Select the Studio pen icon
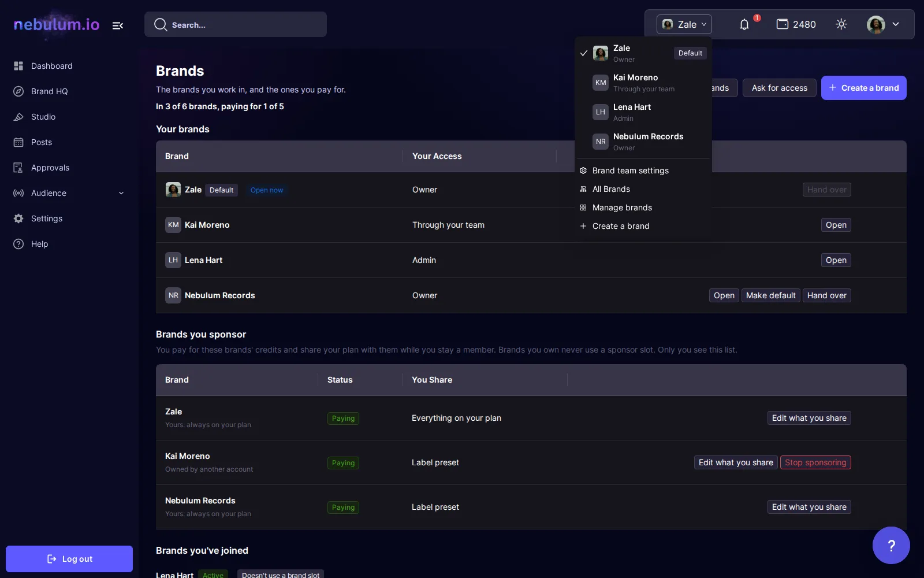 pyautogui.click(x=18, y=117)
